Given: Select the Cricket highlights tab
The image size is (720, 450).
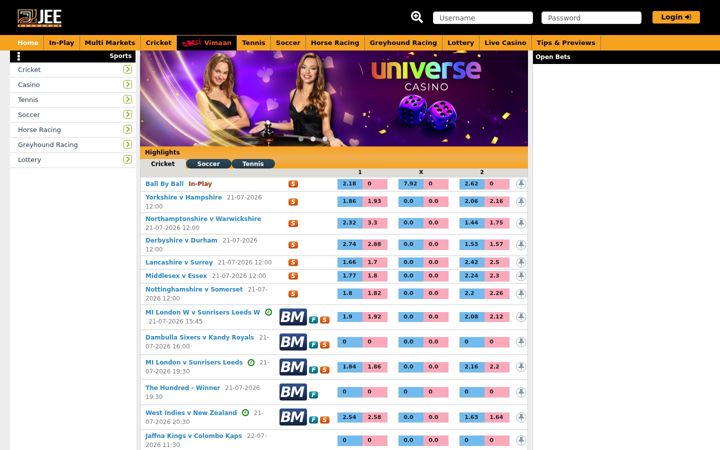Looking at the screenshot, I should (163, 163).
